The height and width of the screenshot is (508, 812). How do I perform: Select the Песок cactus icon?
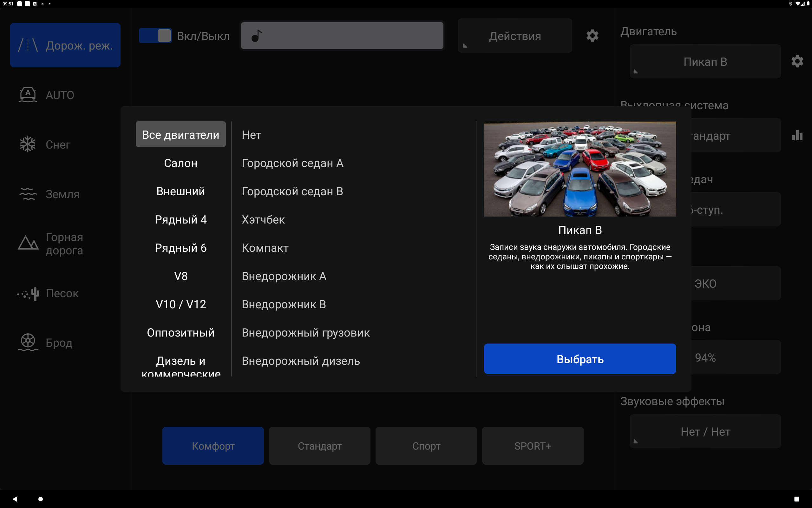tap(29, 293)
